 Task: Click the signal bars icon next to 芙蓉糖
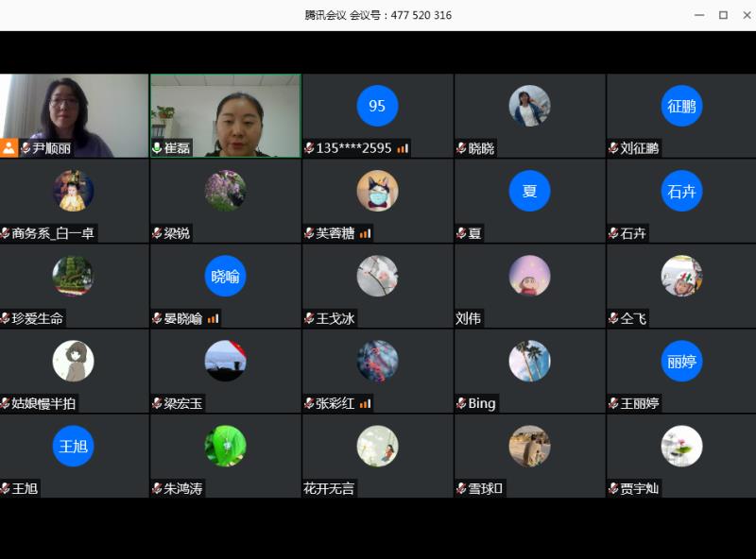(x=366, y=233)
